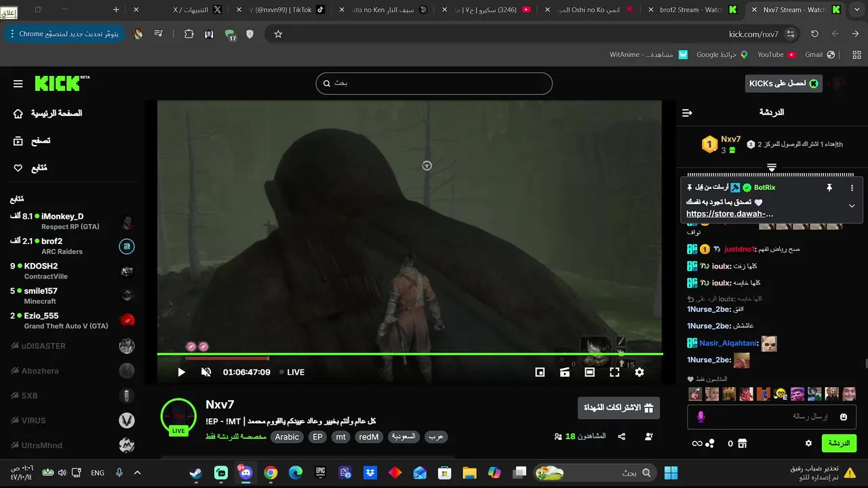Unmute the stream volume
The image size is (868, 488).
click(x=206, y=372)
